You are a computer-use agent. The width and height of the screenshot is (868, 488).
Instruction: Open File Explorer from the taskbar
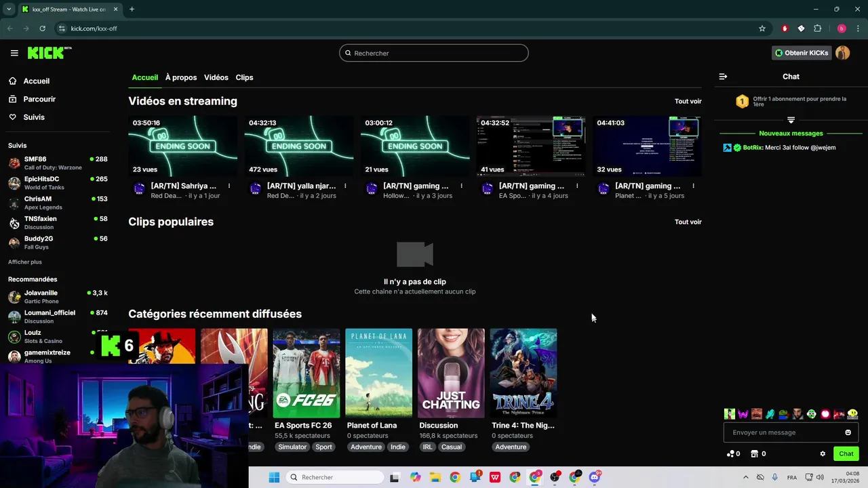[x=435, y=477]
